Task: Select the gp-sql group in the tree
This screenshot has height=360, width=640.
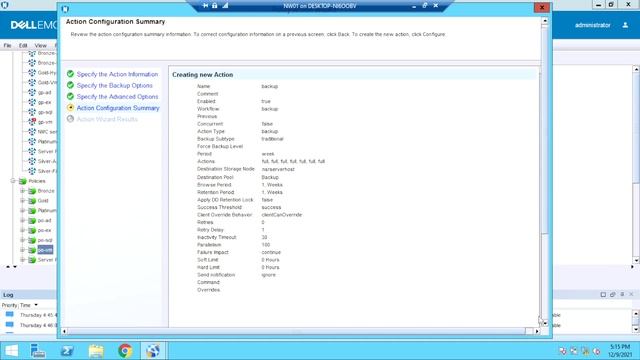Action: [x=45, y=112]
